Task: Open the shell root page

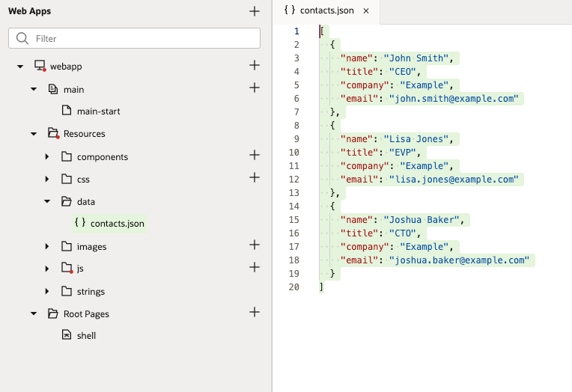Action: (86, 335)
